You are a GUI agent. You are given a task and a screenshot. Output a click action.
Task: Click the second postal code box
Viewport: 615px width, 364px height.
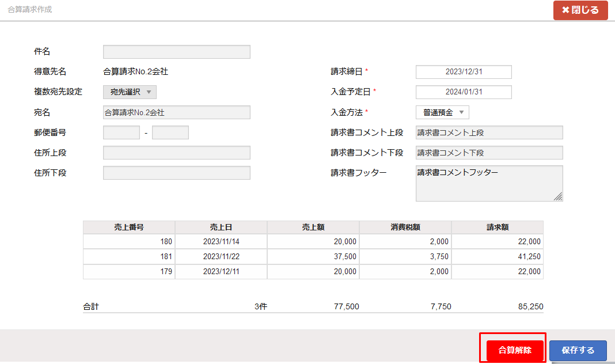click(171, 132)
